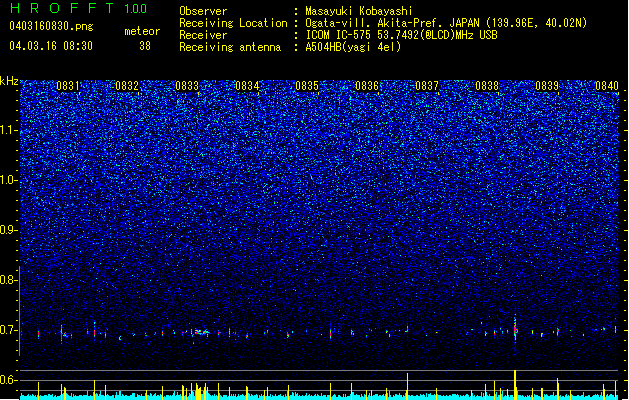This screenshot has width=629, height=400.
Task: Click the 0831 time marker
Action: tap(68, 86)
